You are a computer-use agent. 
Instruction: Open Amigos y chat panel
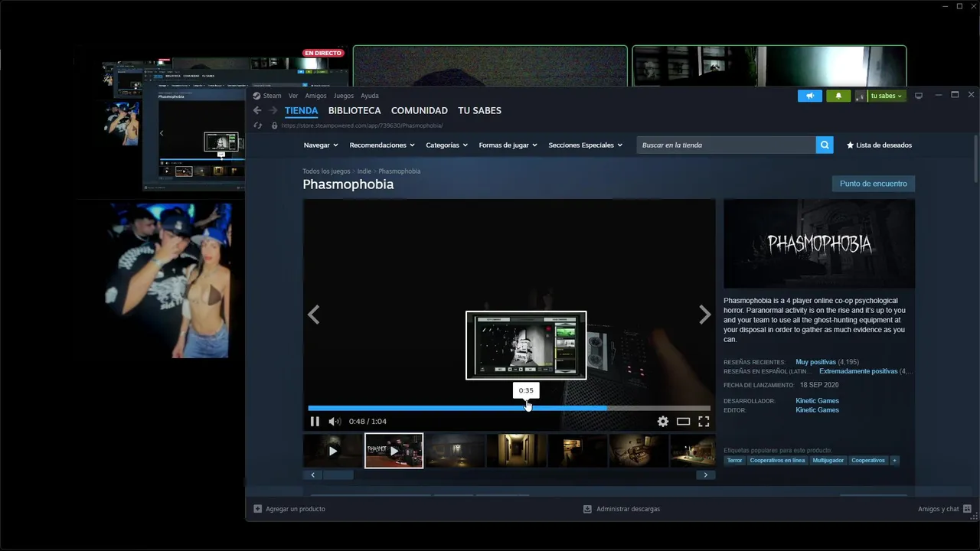tap(945, 509)
